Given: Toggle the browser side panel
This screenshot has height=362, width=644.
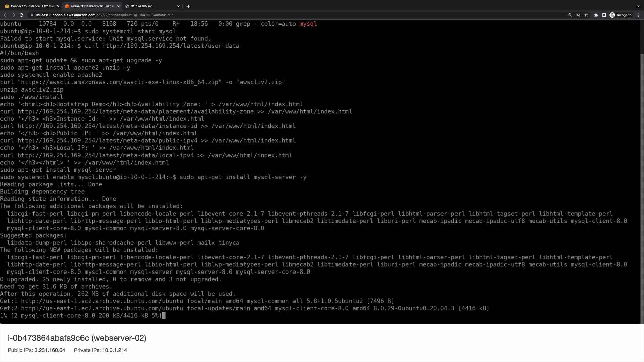Looking at the screenshot, I should point(604,15).
